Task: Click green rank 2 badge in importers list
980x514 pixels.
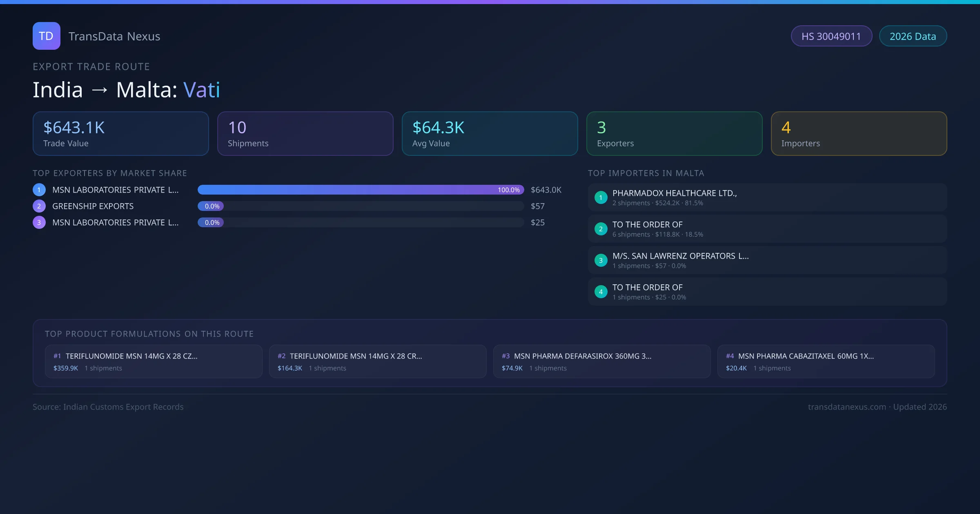Action: pos(601,229)
